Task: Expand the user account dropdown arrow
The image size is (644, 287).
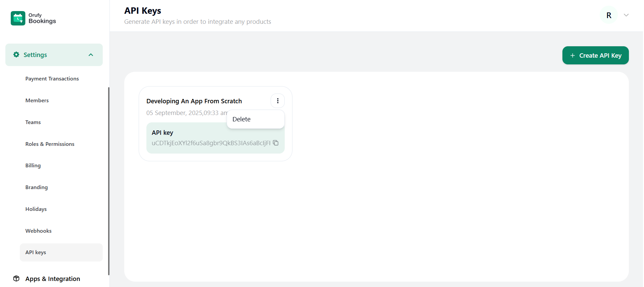Action: pyautogui.click(x=626, y=15)
